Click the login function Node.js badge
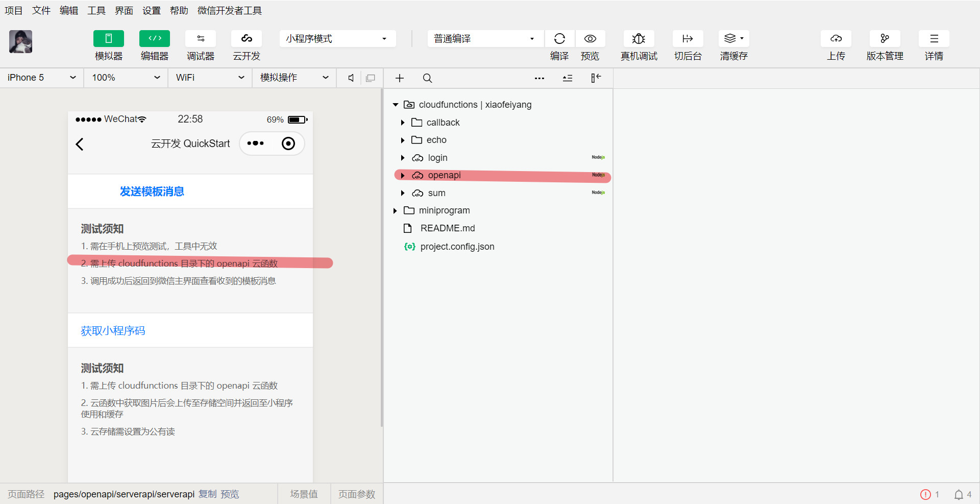This screenshot has height=504, width=980. point(598,157)
